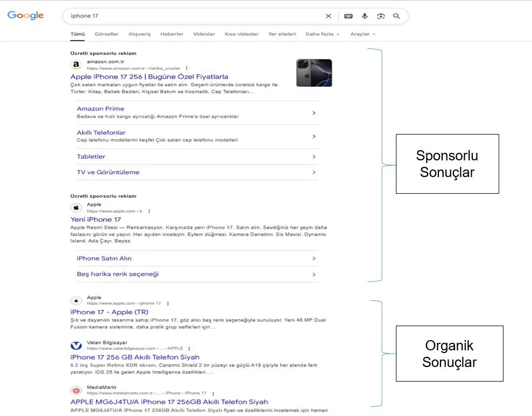Open iPhone 17 256 GB Akıllı Telefon Siyah result
This screenshot has width=532, height=416.
pyautogui.click(x=134, y=357)
